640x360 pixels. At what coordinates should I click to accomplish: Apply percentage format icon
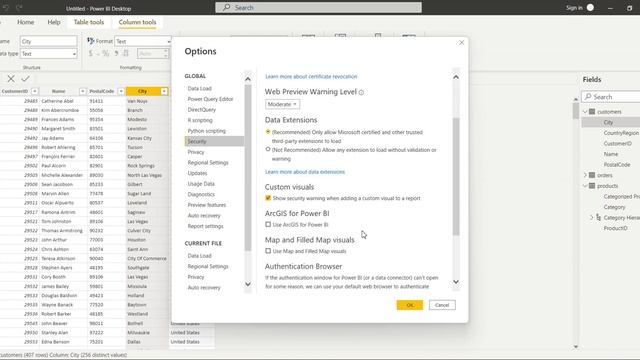106,53
